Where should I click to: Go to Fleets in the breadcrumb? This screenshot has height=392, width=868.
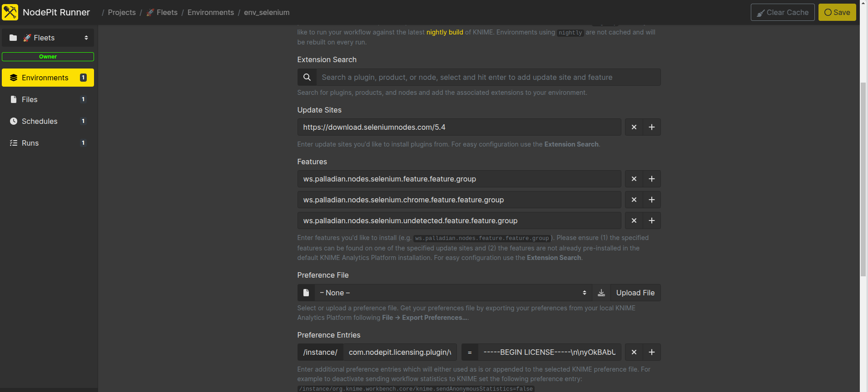tap(162, 12)
